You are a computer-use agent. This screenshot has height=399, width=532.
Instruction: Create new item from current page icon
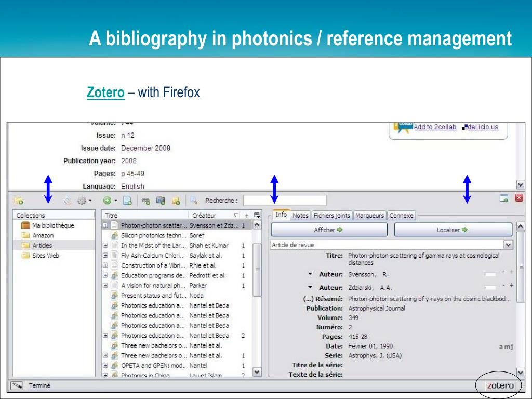127,201
